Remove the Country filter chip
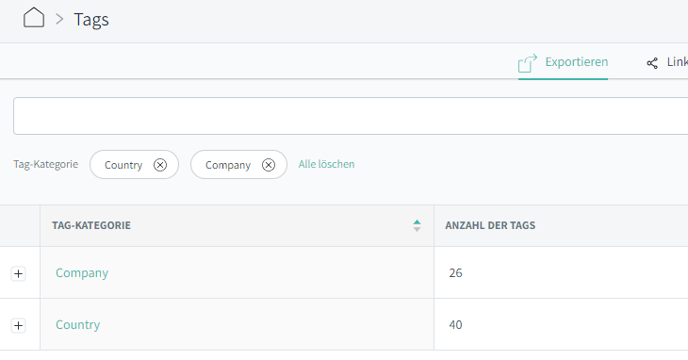The height and width of the screenshot is (360, 688). tap(160, 165)
